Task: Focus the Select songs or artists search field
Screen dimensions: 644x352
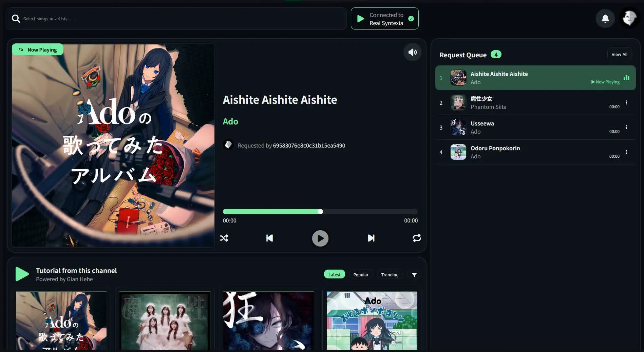Action: [x=177, y=19]
